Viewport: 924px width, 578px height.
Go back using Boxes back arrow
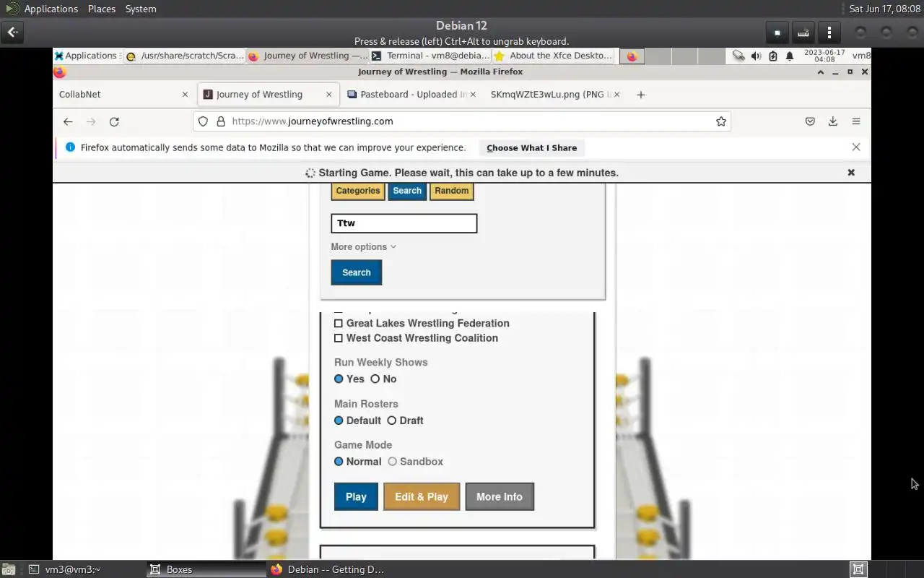coord(13,32)
